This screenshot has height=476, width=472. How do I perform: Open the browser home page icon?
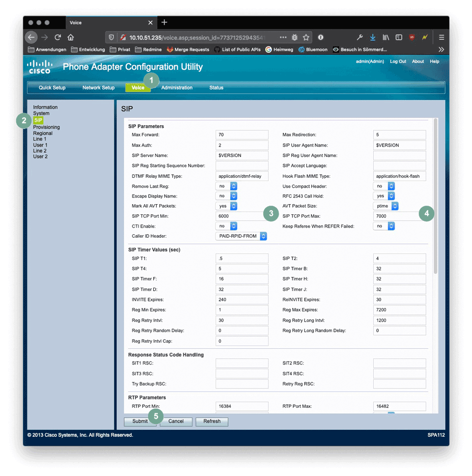pos(71,37)
